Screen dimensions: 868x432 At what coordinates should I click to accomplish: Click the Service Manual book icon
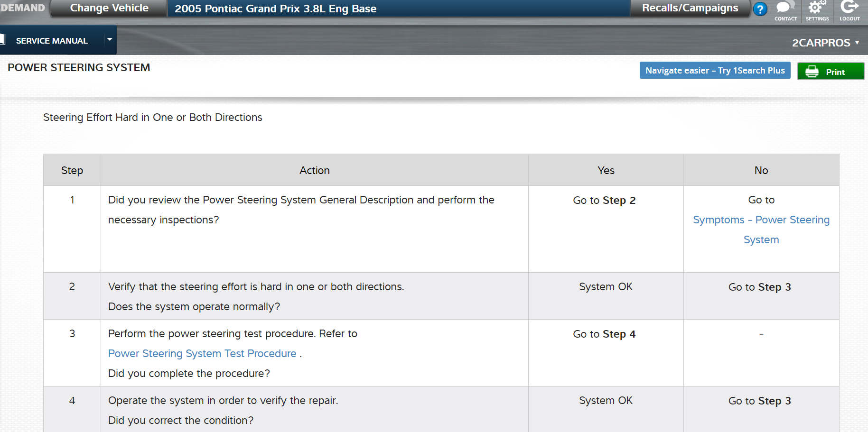(2, 39)
